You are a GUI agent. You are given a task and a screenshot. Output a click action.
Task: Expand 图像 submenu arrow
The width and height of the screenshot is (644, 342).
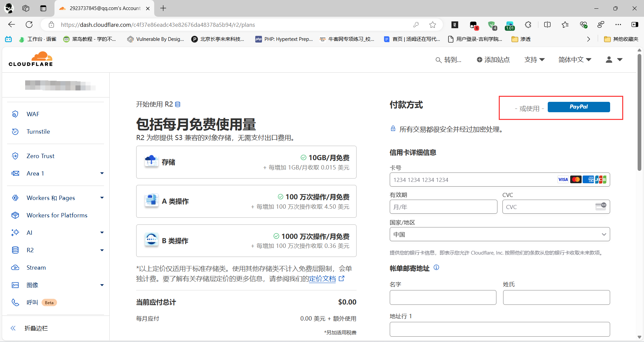pos(102,285)
